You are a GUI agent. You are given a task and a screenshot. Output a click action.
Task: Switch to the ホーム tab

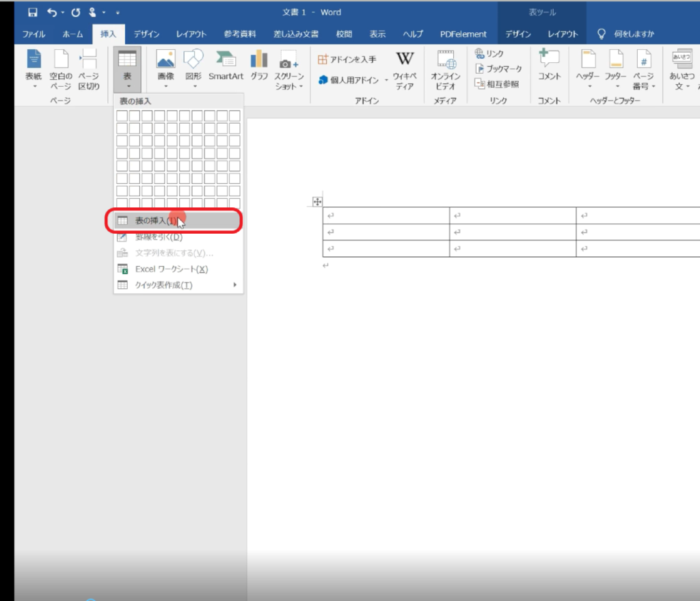(72, 34)
